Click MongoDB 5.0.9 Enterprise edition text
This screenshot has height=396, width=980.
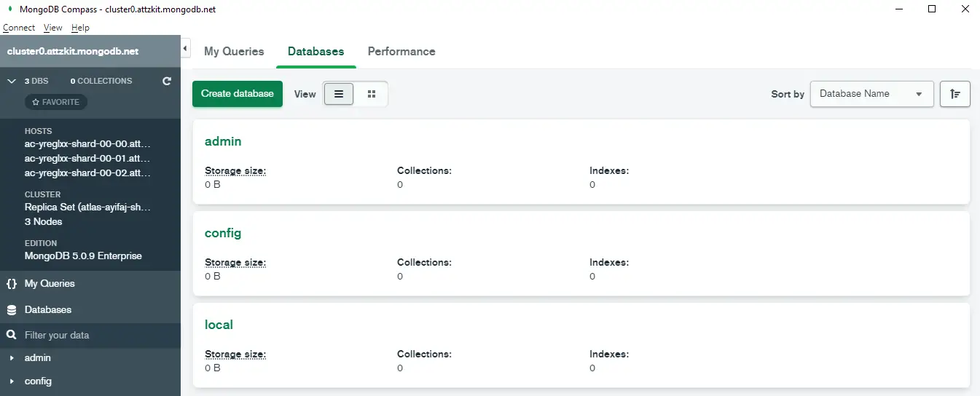pos(83,256)
